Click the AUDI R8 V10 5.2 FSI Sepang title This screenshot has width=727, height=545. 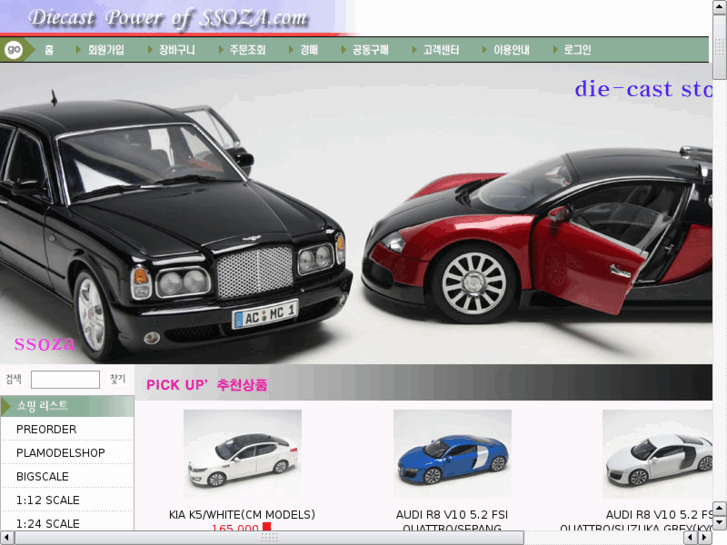(x=452, y=521)
